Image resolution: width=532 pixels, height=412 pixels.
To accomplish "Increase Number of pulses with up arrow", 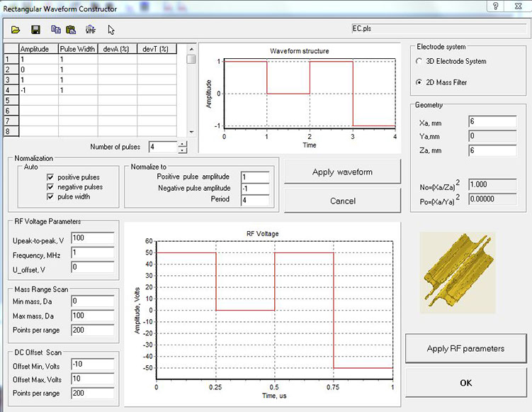I will (183, 144).
